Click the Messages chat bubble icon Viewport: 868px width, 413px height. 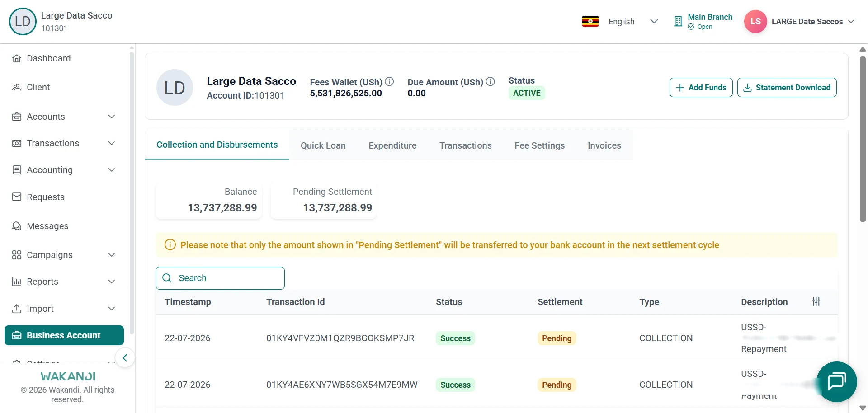coord(17,226)
